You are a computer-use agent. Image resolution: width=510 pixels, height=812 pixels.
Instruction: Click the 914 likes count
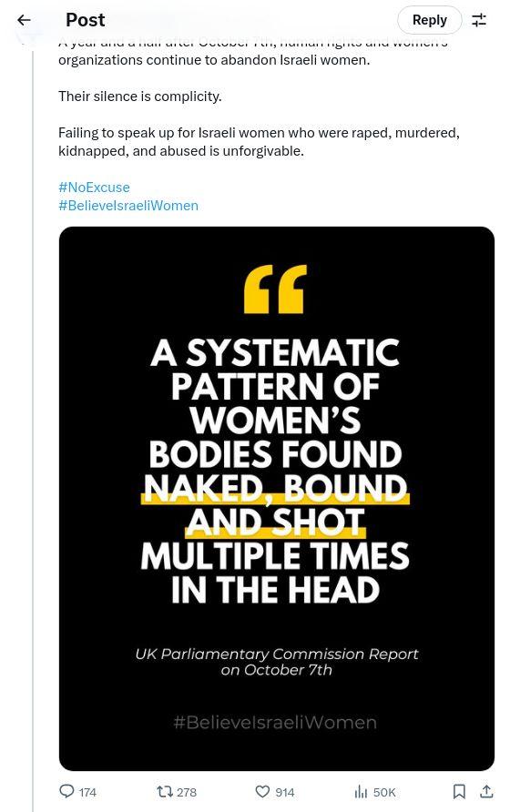coord(285,792)
